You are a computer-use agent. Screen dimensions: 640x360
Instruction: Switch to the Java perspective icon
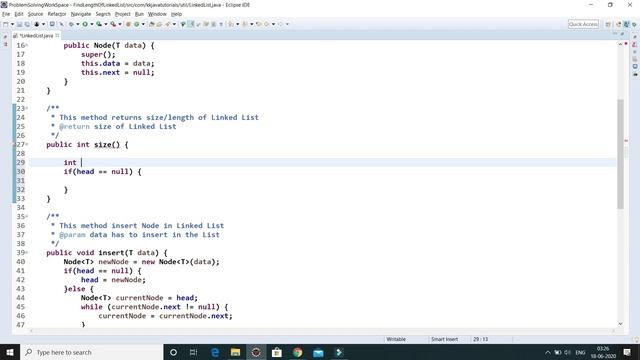(626, 24)
